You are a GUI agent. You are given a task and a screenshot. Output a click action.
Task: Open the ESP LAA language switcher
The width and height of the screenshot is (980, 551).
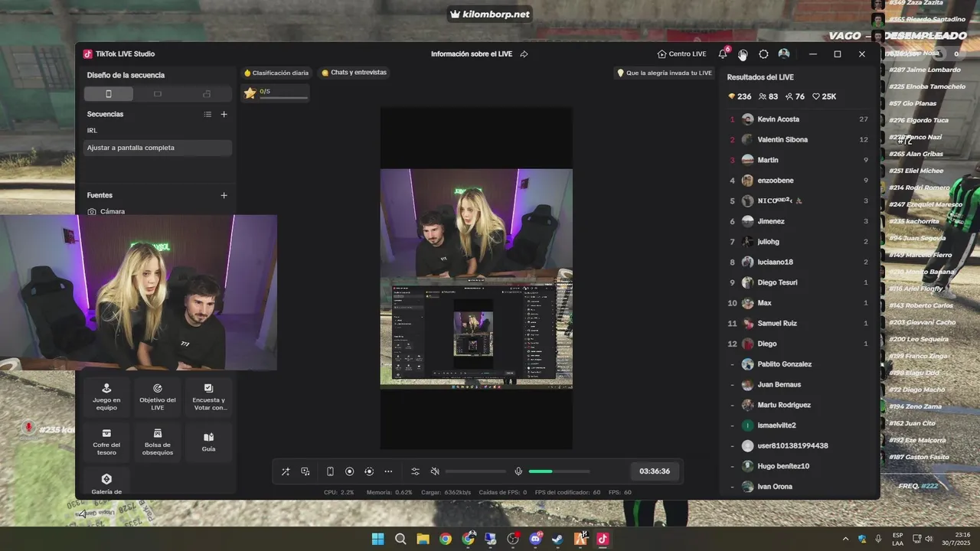pyautogui.click(x=897, y=539)
